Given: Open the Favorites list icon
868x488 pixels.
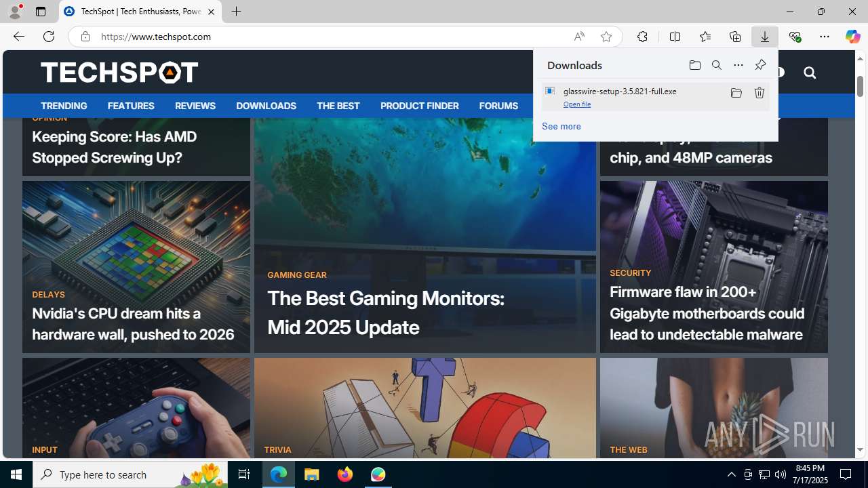Looking at the screenshot, I should [x=705, y=37].
